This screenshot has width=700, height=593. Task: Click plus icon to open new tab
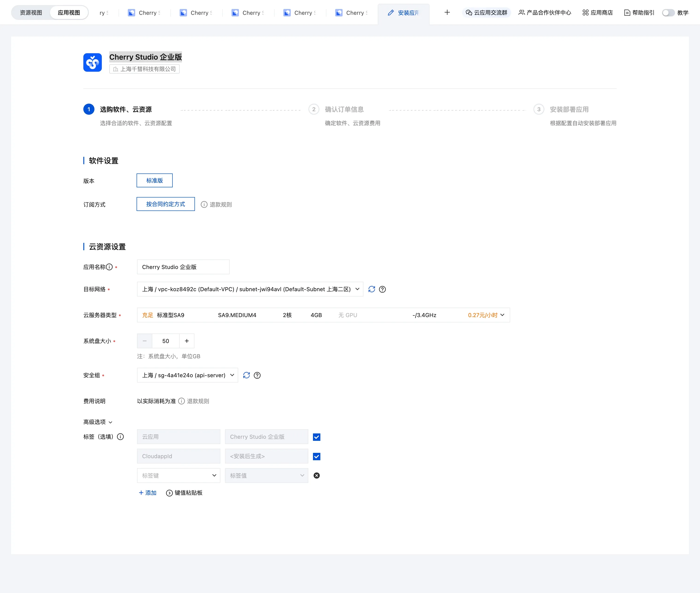click(x=447, y=12)
